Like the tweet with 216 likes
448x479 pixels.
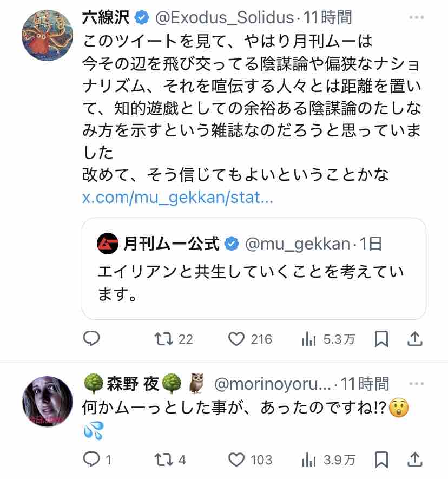point(250,339)
